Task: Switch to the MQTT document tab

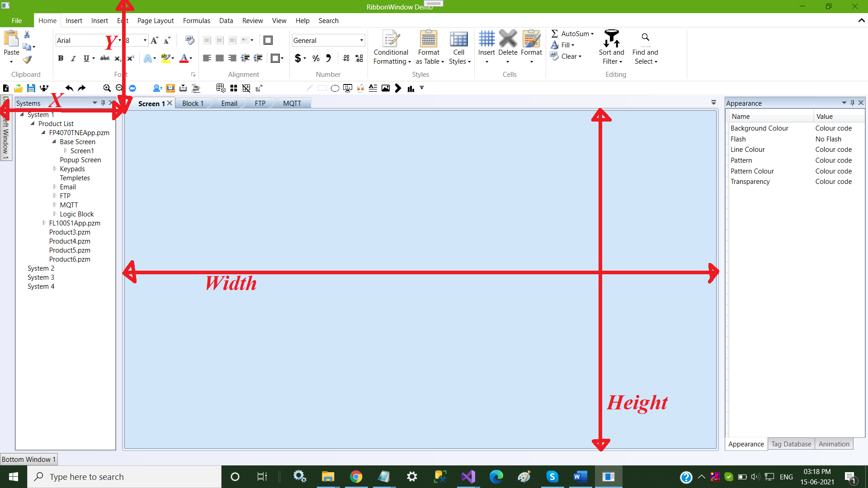Action: (x=292, y=103)
